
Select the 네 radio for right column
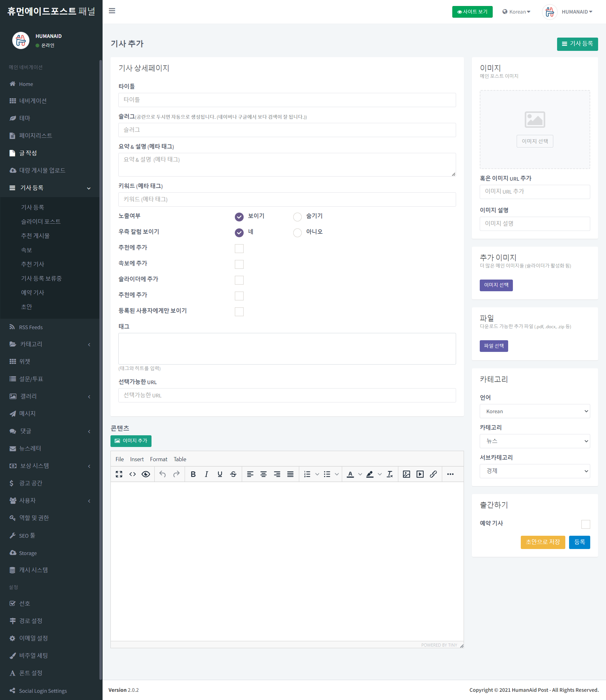[239, 232]
